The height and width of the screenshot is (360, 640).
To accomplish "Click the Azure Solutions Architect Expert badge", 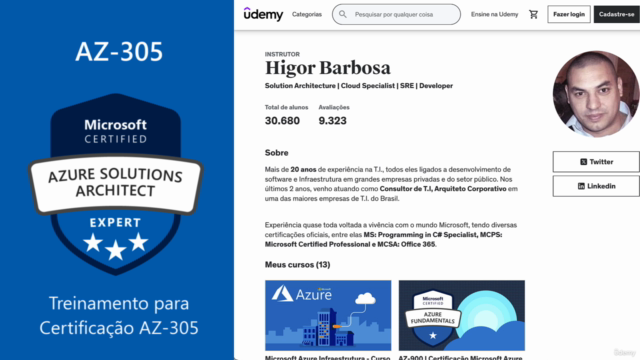I will click(116, 184).
